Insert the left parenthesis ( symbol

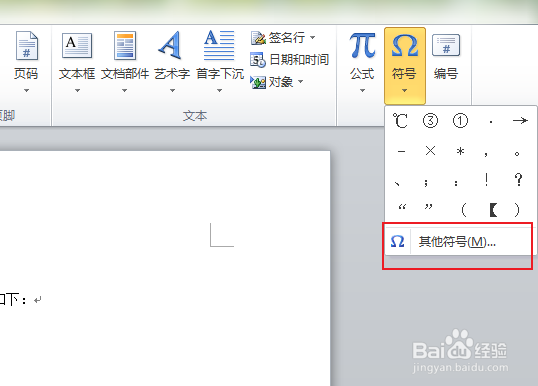pos(464,209)
